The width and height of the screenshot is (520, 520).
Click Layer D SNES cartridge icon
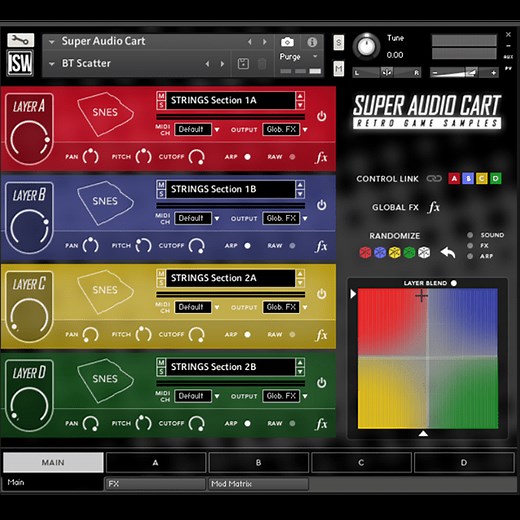(105, 381)
